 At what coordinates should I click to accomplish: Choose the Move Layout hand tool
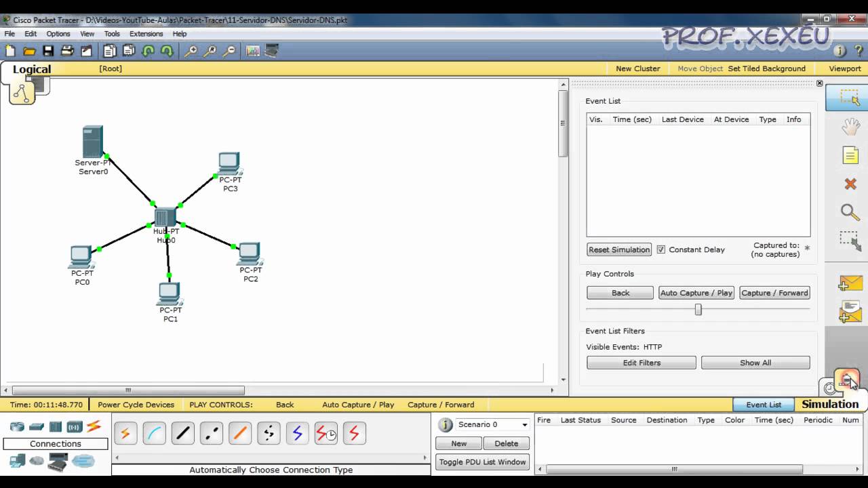[850, 127]
